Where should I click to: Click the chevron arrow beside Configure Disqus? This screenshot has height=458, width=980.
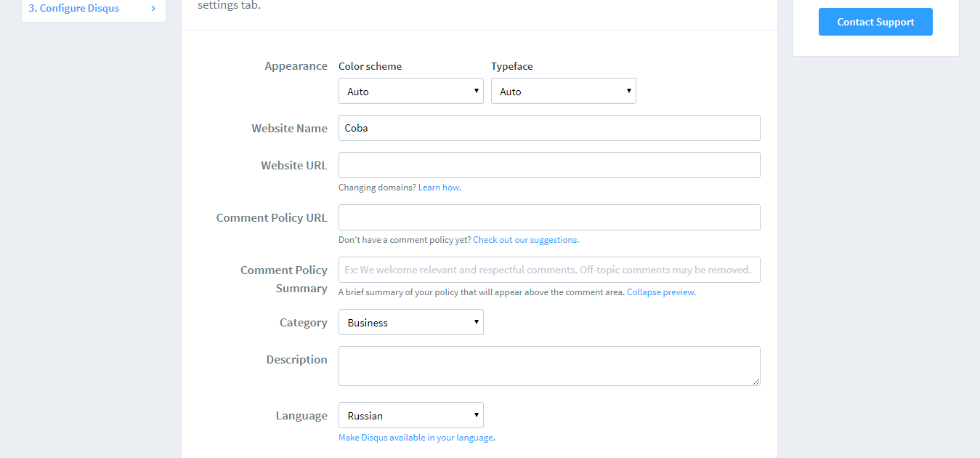coord(153,9)
